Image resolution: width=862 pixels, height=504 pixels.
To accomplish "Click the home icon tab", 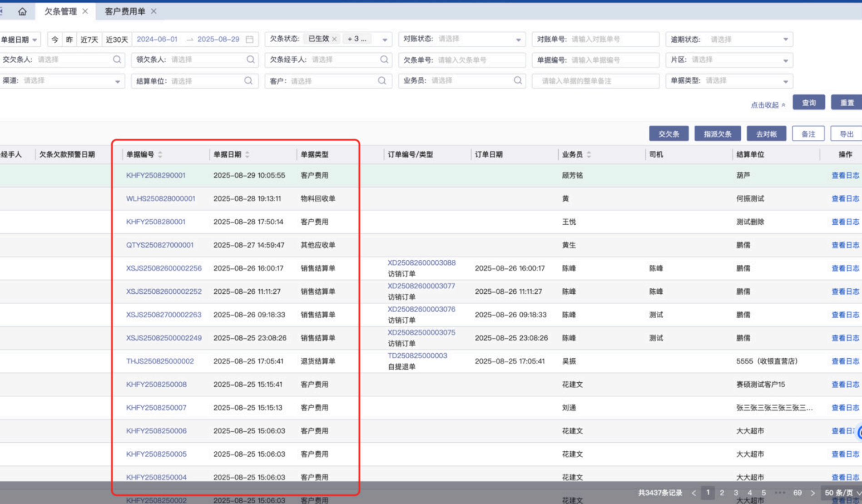I will coord(22,11).
